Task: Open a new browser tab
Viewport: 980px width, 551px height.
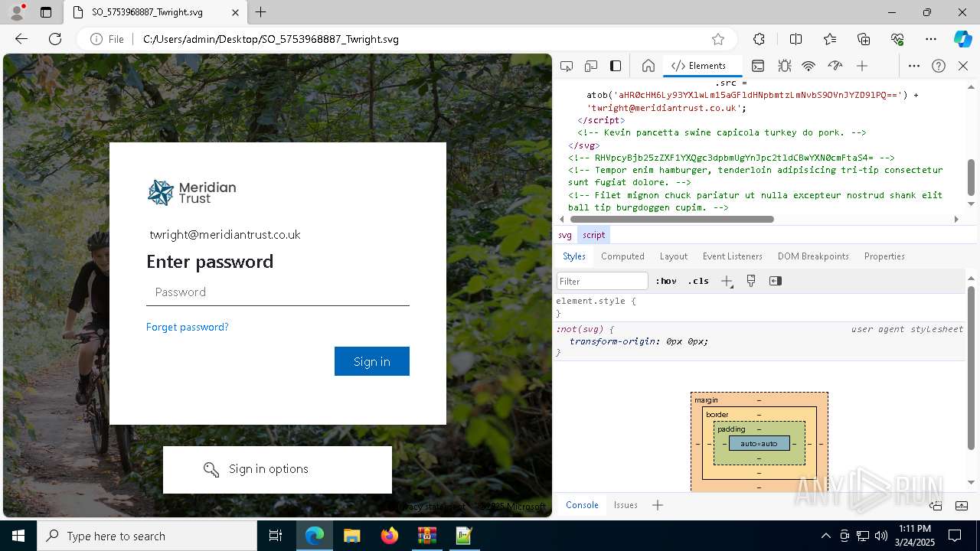Action: click(x=261, y=12)
